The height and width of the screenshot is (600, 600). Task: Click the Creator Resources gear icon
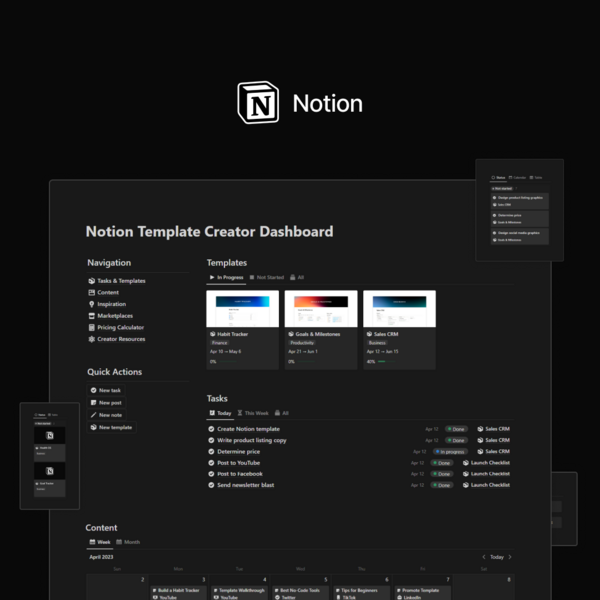pyautogui.click(x=91, y=339)
